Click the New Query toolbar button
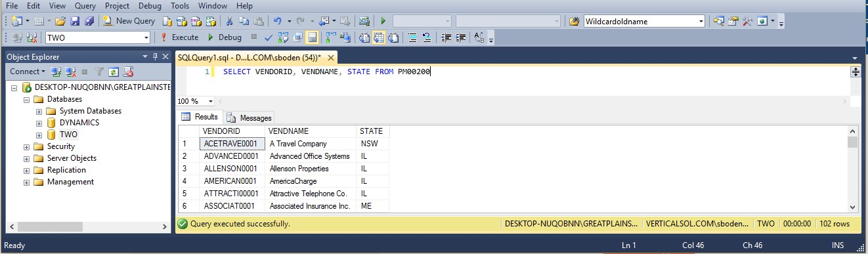Viewport: 868px width, 254px height. click(129, 21)
